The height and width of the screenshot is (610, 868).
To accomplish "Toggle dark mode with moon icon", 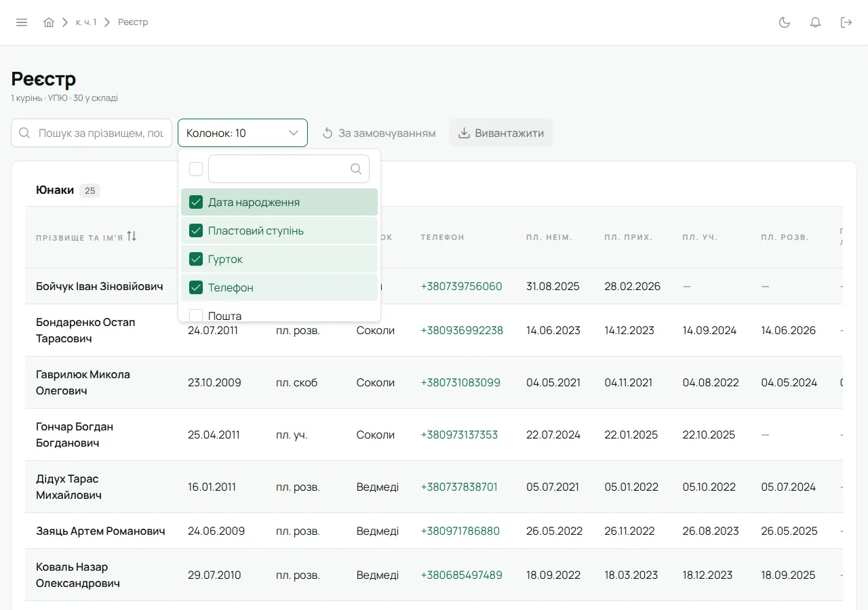I will [785, 22].
